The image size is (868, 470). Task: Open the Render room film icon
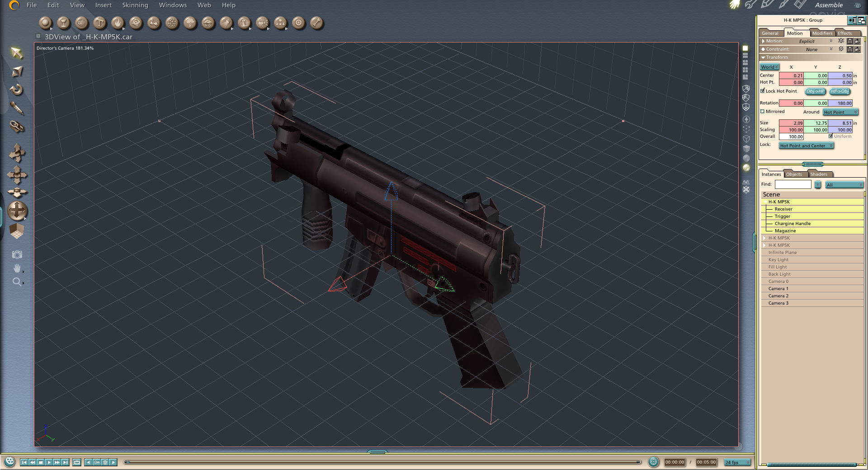[x=800, y=5]
